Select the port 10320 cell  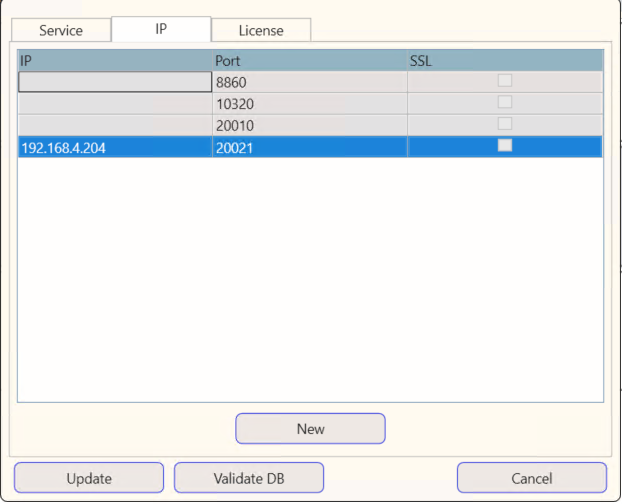point(309,104)
